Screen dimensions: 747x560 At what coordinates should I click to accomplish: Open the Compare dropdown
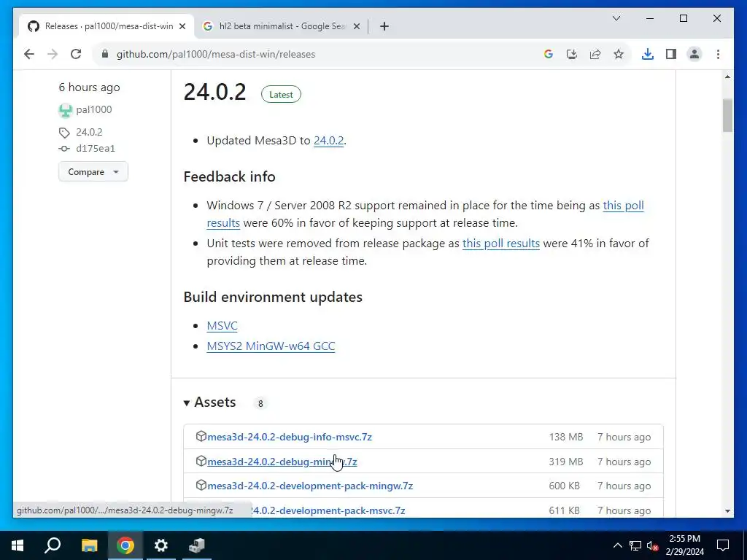point(93,172)
